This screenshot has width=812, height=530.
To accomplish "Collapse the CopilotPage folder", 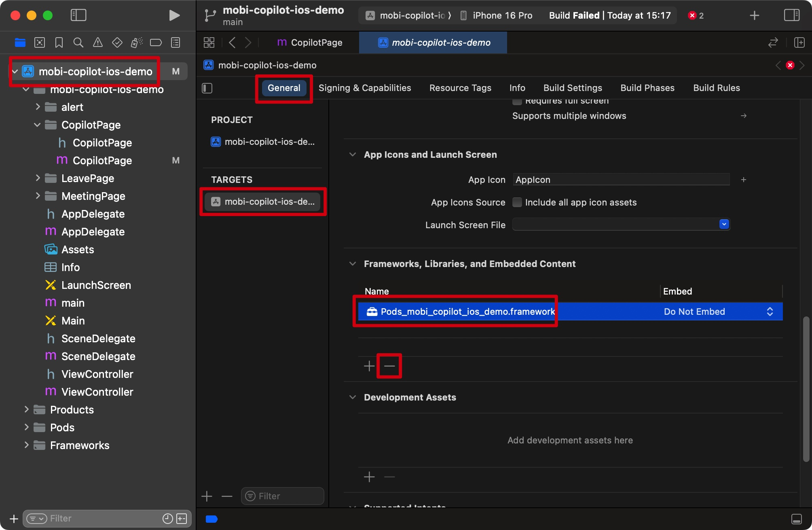I will tap(38, 125).
